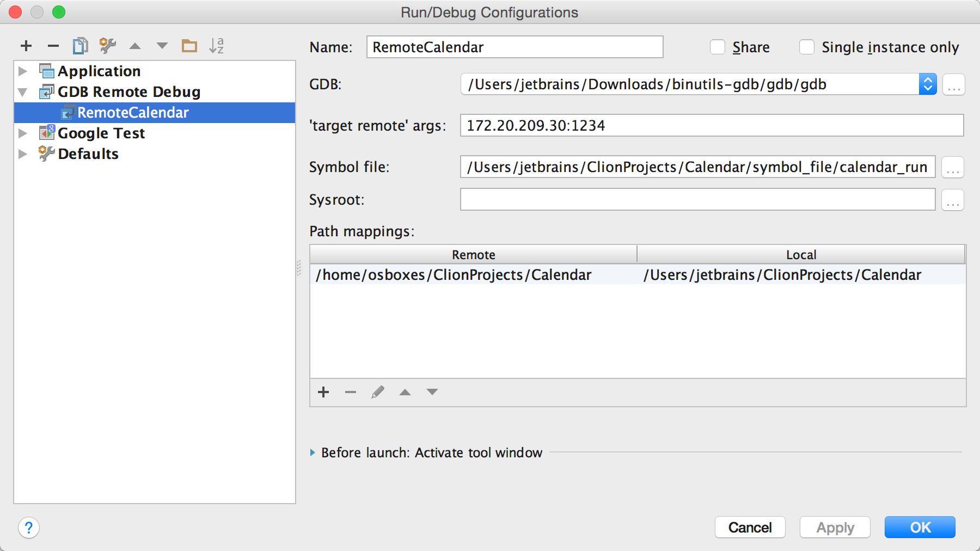Toggle Single instance only checkbox
Screen dimensions: 980x551
point(807,47)
